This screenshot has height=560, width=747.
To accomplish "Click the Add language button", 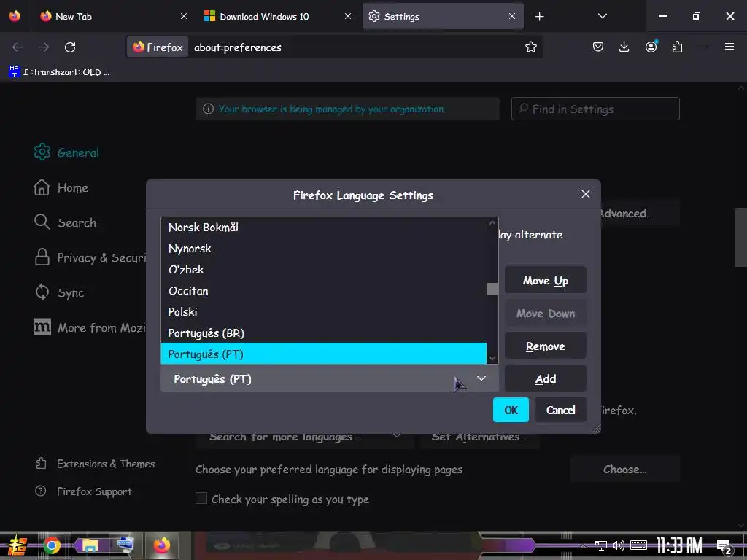I will click(x=546, y=379).
